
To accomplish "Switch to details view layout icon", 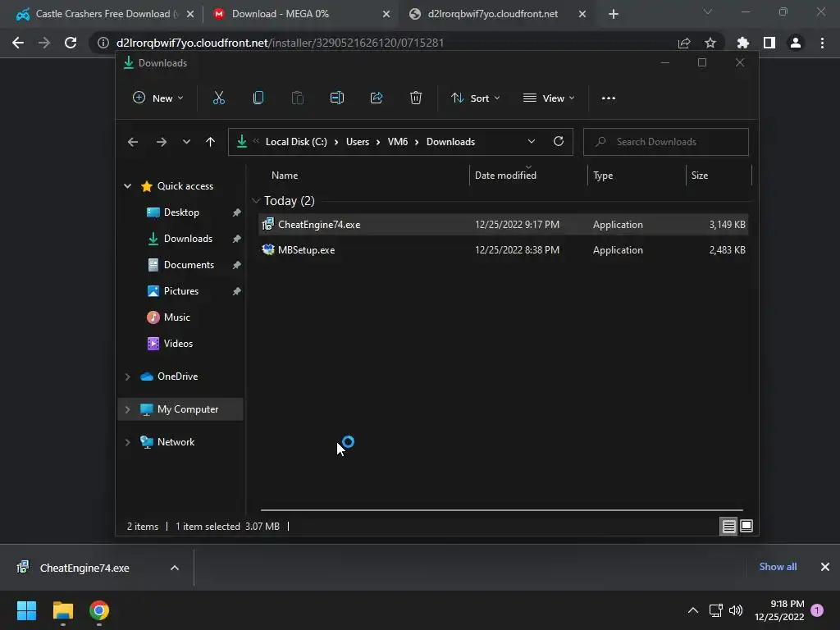I will point(728,526).
